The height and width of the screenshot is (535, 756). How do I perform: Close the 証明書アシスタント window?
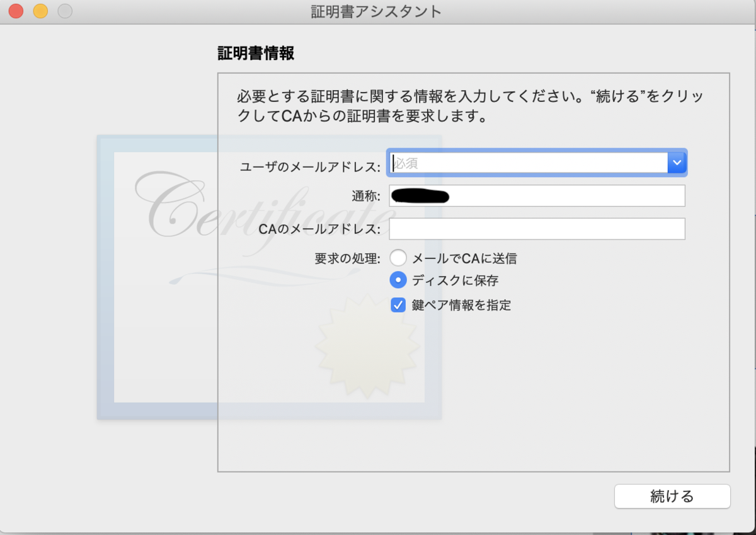tap(16, 11)
